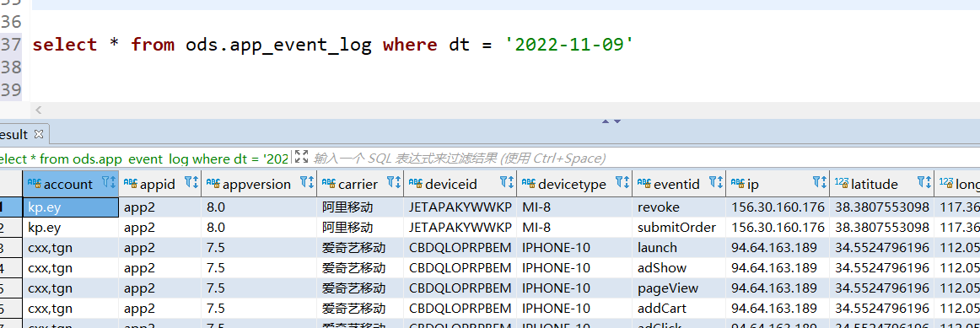
Task: Click the '2022-11-09' date string in editor
Action: pos(569,45)
